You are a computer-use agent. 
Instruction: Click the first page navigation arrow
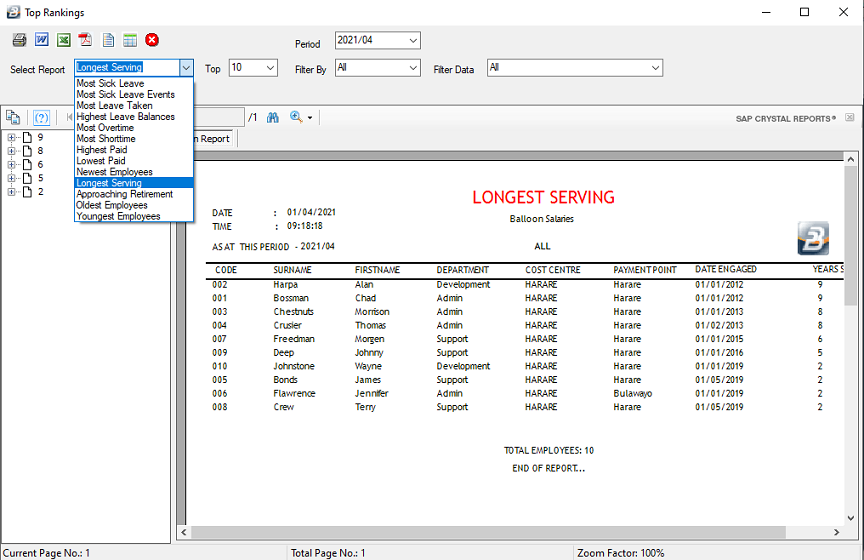69,117
